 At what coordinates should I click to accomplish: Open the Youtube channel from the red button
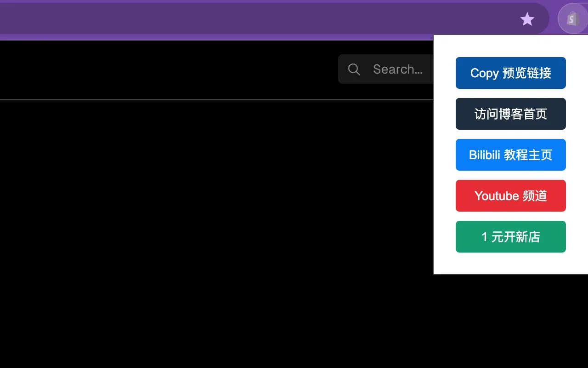point(510,195)
